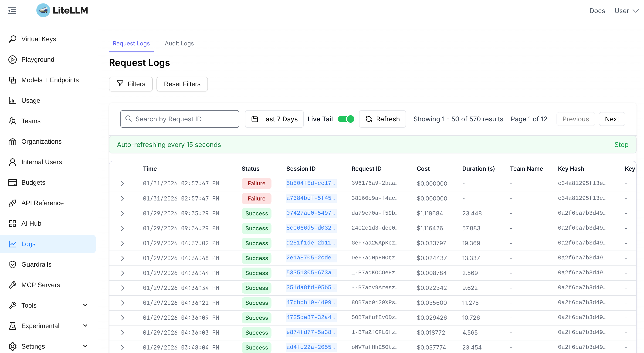Click the MCP Servers wrench icon
This screenshot has height=353, width=644.
pyautogui.click(x=13, y=285)
